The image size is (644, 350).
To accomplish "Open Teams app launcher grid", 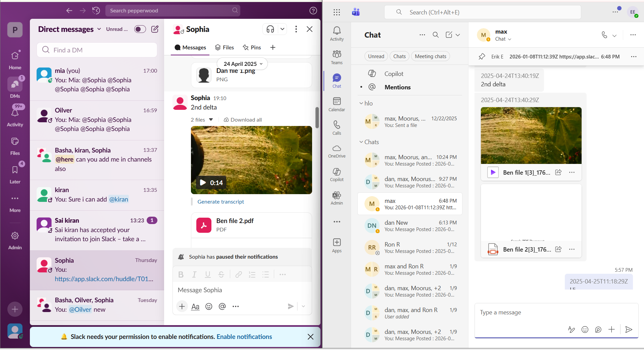I will (x=337, y=12).
